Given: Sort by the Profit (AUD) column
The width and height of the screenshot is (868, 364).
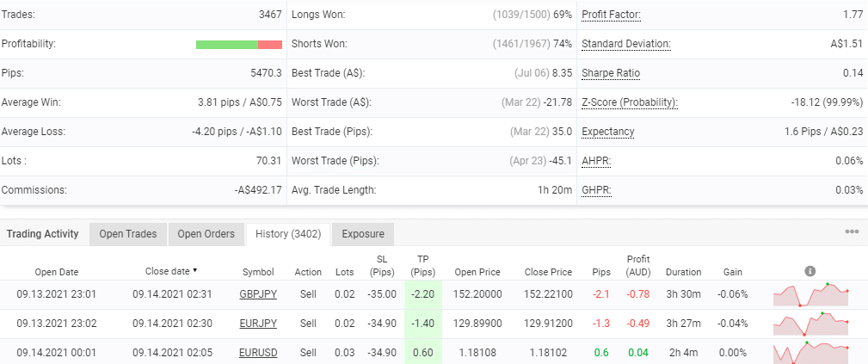Looking at the screenshot, I should (637, 265).
